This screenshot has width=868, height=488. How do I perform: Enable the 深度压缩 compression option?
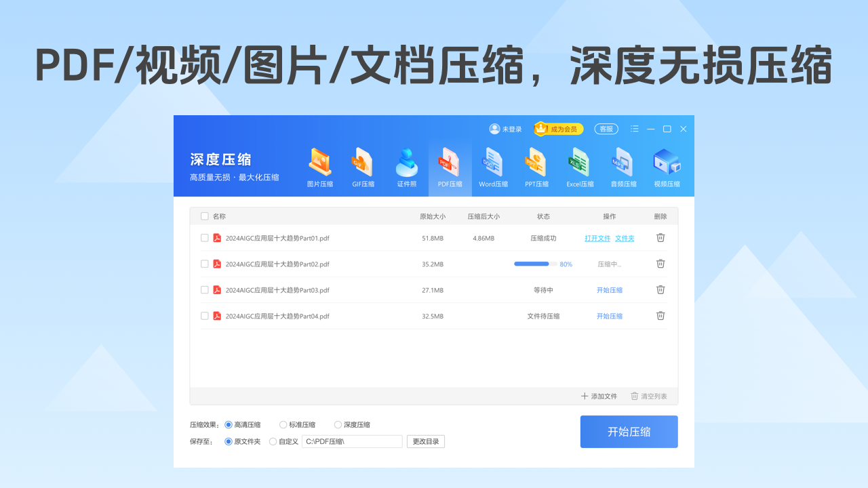(x=338, y=424)
